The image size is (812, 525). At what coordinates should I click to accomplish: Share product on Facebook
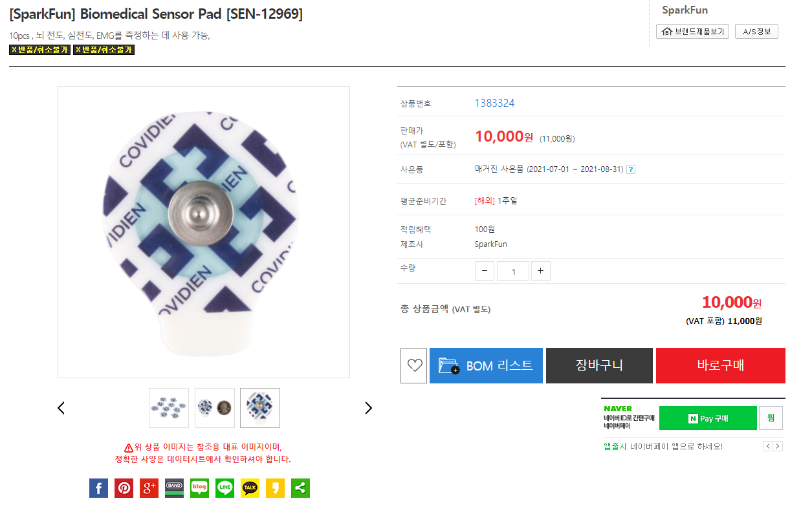click(x=98, y=488)
